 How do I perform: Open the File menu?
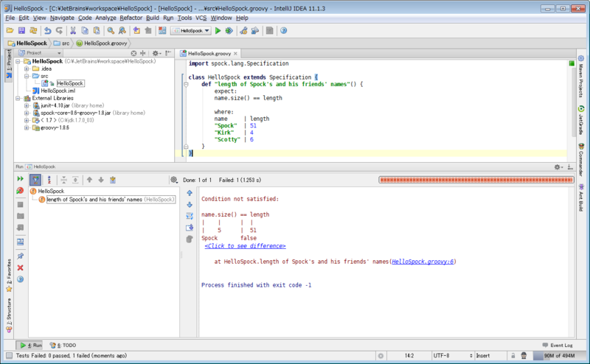coord(10,18)
